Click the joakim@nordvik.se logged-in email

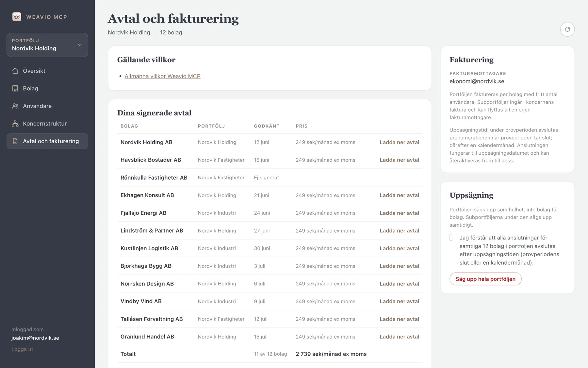coord(35,338)
